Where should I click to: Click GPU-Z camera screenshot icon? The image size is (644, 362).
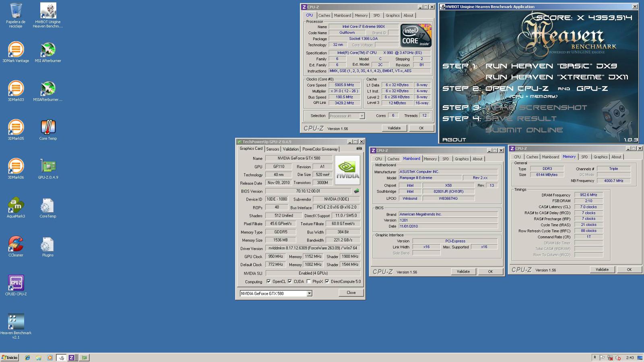coord(359,149)
